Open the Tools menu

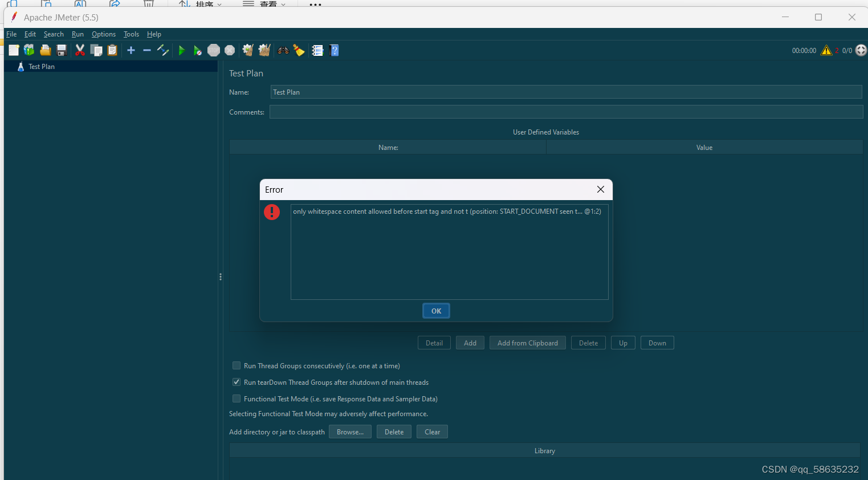131,34
